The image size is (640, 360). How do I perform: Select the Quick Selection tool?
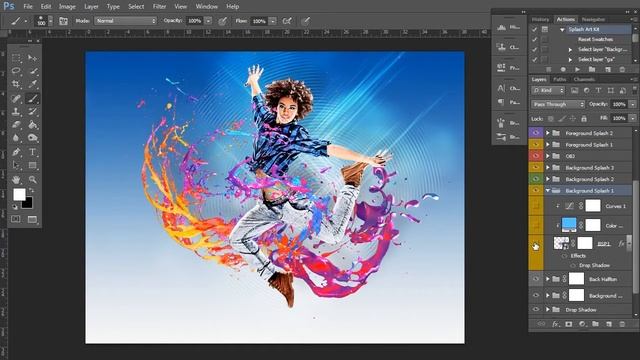[x=32, y=71]
